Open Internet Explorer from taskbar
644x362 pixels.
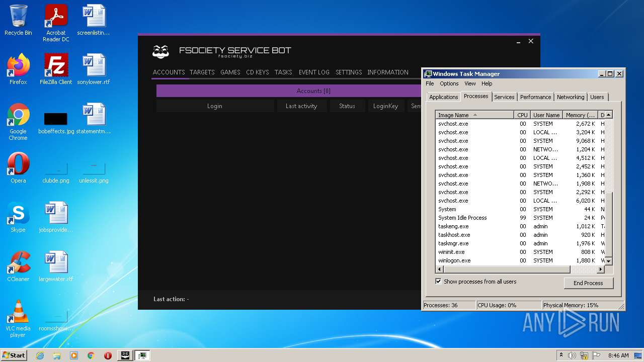pos(40,355)
